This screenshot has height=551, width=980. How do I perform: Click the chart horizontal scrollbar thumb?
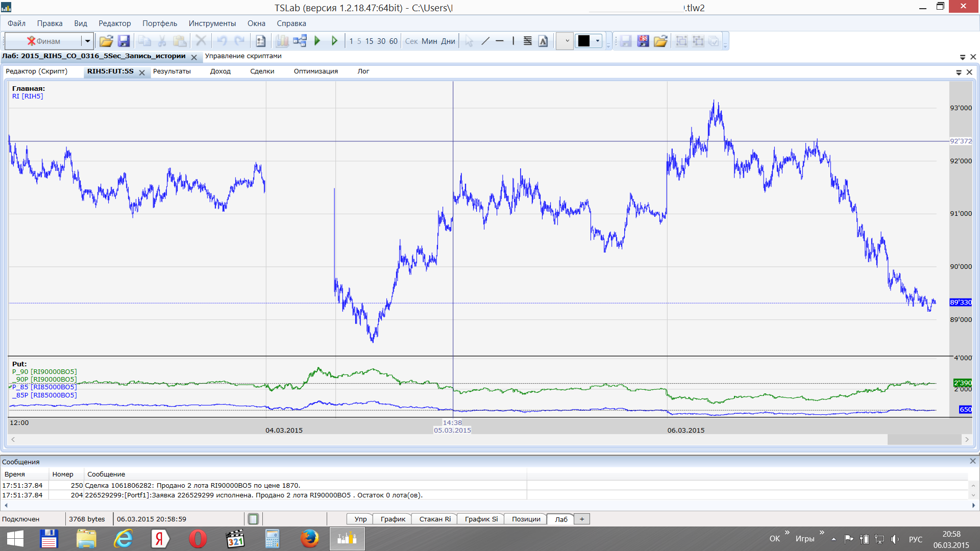(924, 439)
